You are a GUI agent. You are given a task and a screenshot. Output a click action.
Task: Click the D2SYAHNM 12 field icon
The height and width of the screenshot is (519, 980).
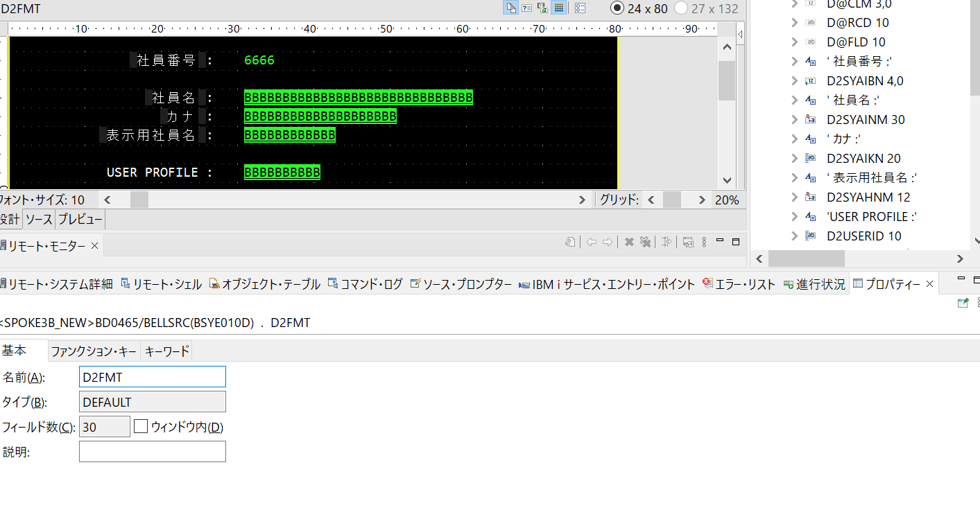tap(810, 197)
